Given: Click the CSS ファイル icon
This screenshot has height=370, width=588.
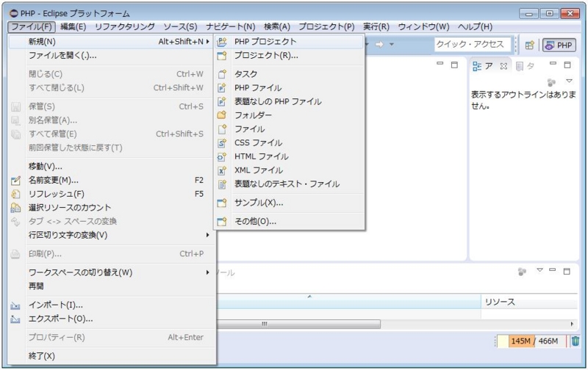Looking at the screenshot, I should [222, 142].
